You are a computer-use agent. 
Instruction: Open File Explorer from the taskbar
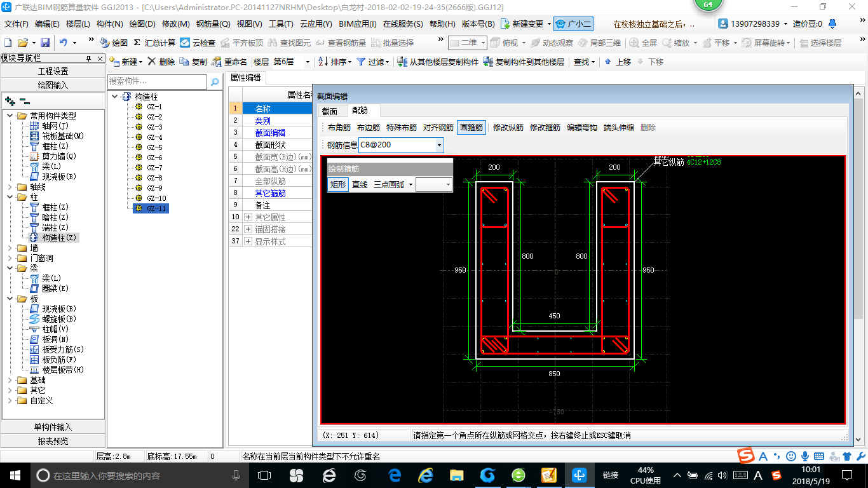[x=456, y=475]
